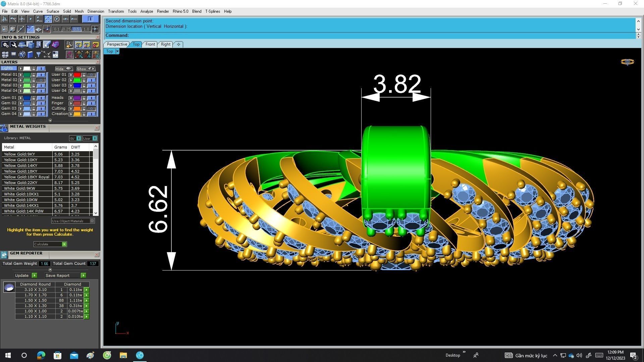Unlock toggle for User 03 layer
The image size is (644, 362).
pyautogui.click(x=84, y=85)
